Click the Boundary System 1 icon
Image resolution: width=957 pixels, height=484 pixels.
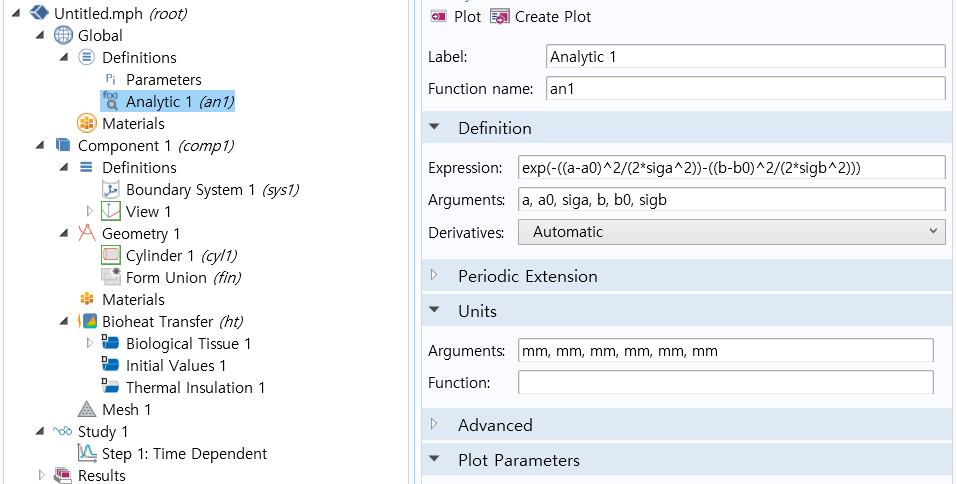[111, 190]
